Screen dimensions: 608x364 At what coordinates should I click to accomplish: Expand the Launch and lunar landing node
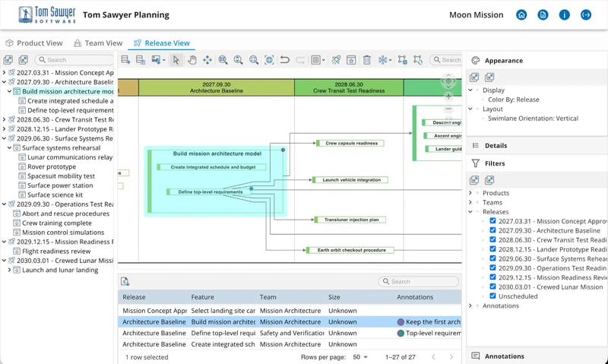(x=9, y=270)
